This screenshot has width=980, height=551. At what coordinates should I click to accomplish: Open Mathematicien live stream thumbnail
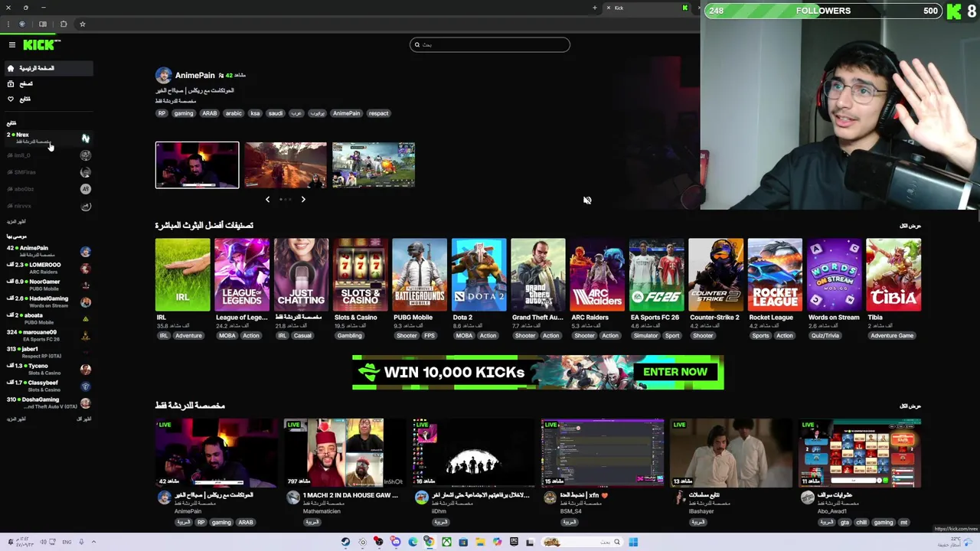(x=345, y=452)
